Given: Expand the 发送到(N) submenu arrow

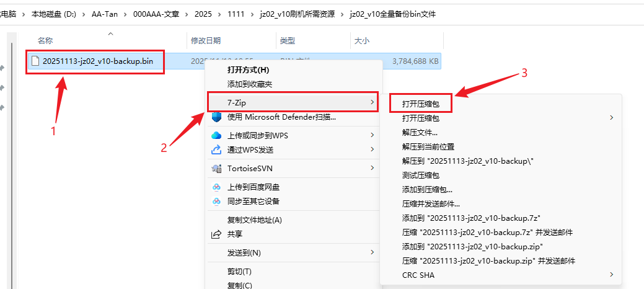Looking at the screenshot, I should tap(372, 252).
